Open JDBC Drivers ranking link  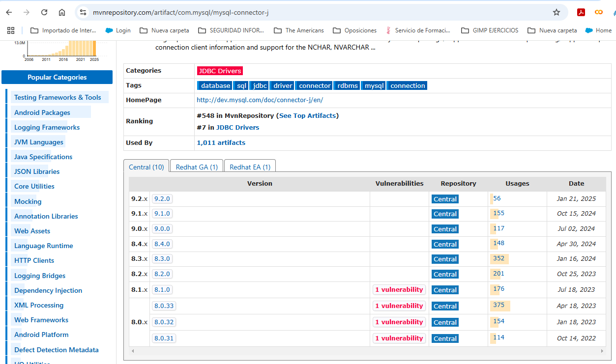tap(237, 127)
